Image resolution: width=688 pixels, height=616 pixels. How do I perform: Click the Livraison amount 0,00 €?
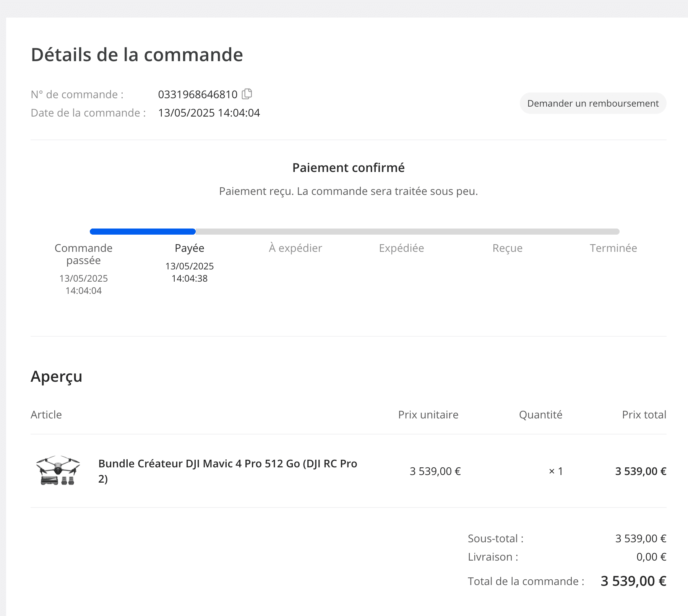pyautogui.click(x=651, y=557)
